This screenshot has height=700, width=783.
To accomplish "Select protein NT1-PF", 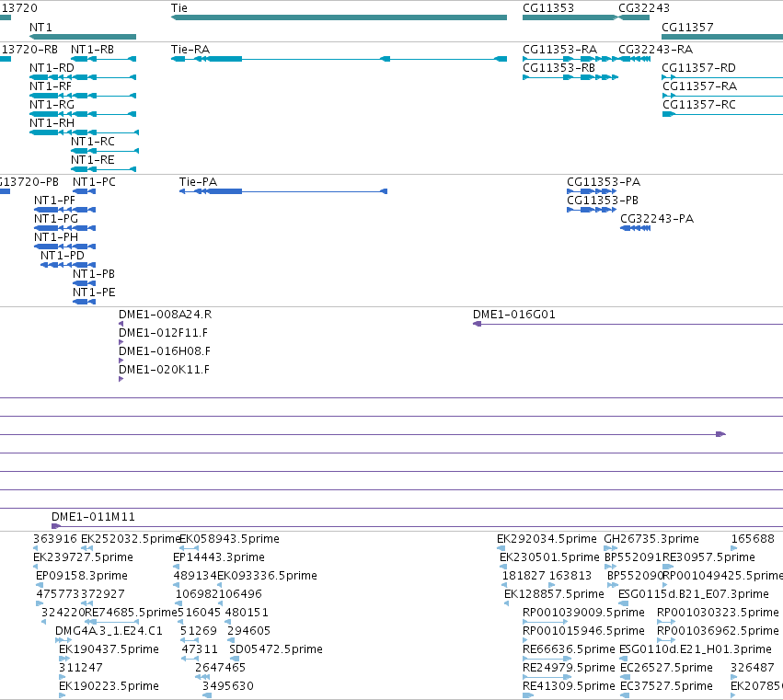I will pos(65,210).
